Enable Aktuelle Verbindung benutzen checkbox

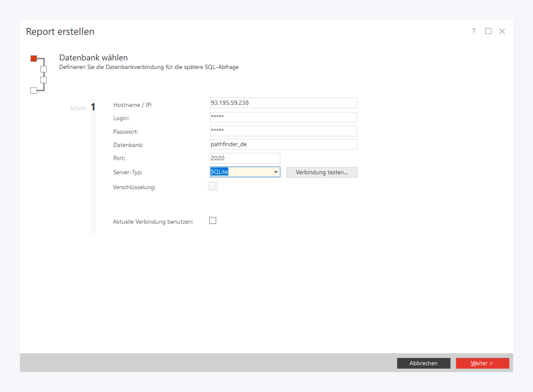pos(213,220)
